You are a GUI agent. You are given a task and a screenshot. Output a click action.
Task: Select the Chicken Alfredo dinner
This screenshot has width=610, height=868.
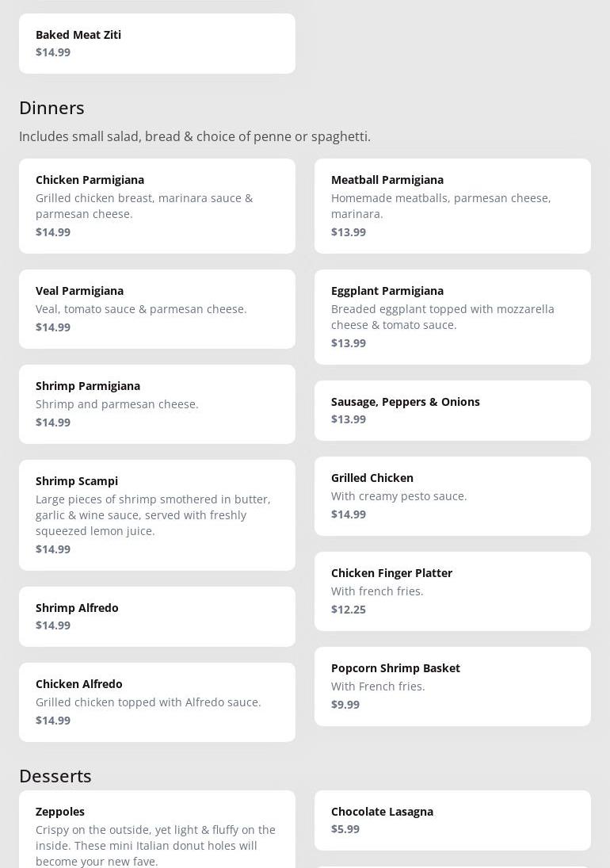(x=157, y=702)
